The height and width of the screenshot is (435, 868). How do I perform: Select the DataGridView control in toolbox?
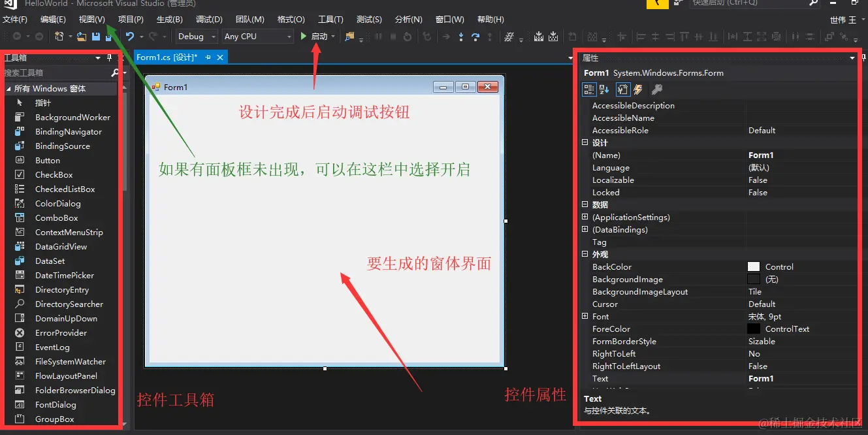pyautogui.click(x=61, y=247)
